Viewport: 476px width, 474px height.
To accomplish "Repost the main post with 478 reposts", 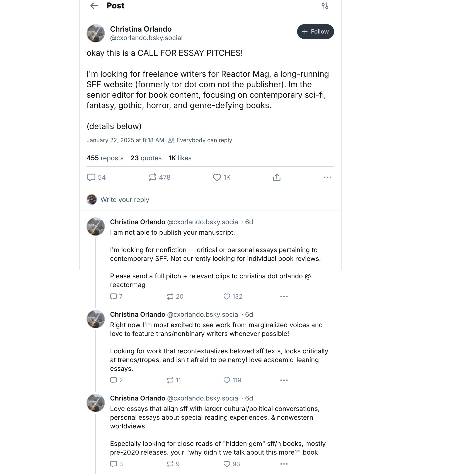I will tap(152, 177).
